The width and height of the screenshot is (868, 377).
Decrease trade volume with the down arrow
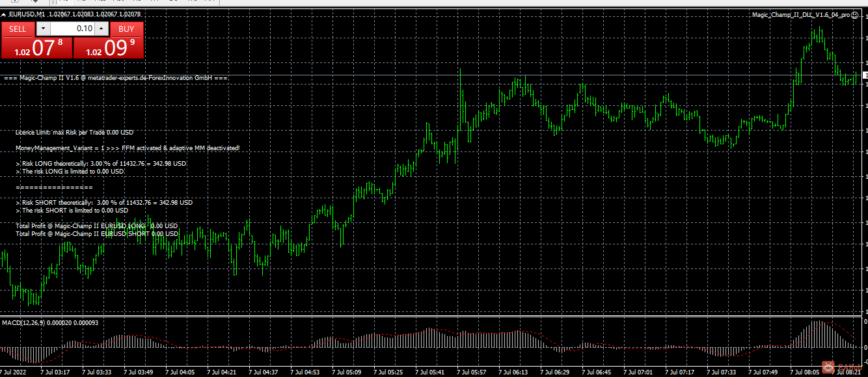pos(42,29)
